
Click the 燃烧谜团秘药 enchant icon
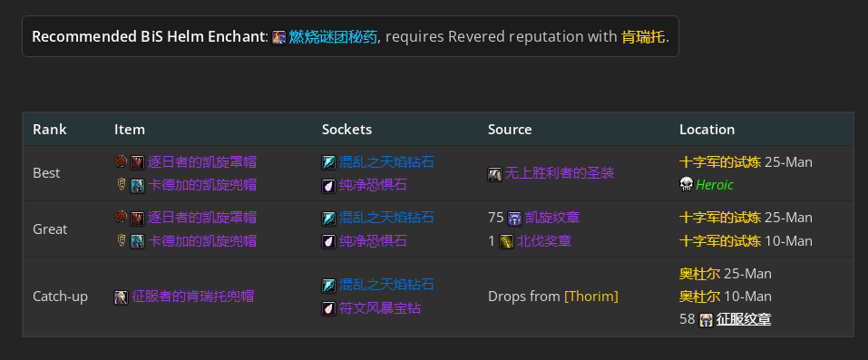pos(279,37)
